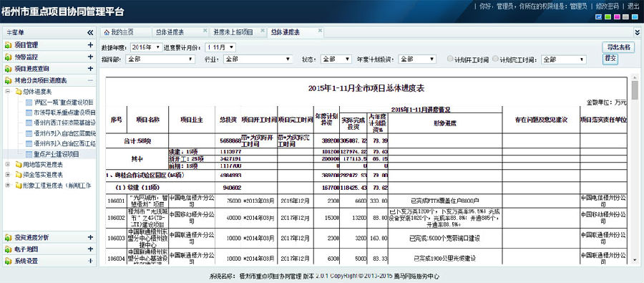Click the tab-bar double-chevron collapse icon
The height and width of the screenshot is (283, 644).
637,32
